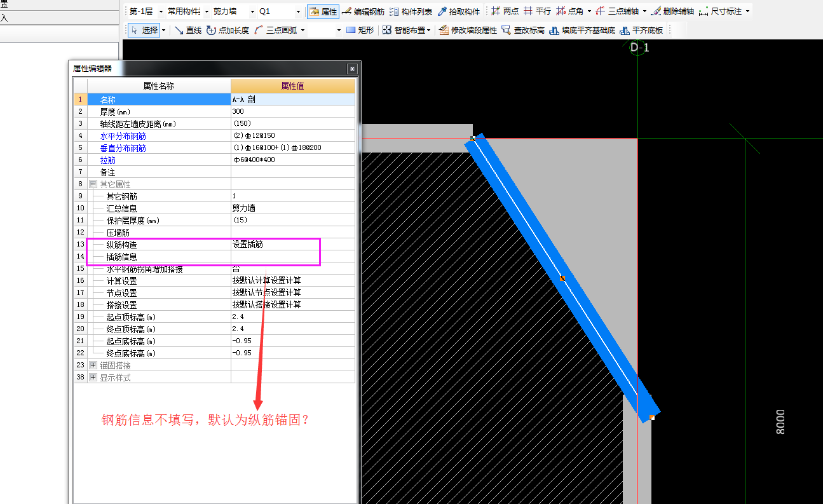Select row number 1 header
This screenshot has height=504, width=823.
pyautogui.click(x=80, y=99)
